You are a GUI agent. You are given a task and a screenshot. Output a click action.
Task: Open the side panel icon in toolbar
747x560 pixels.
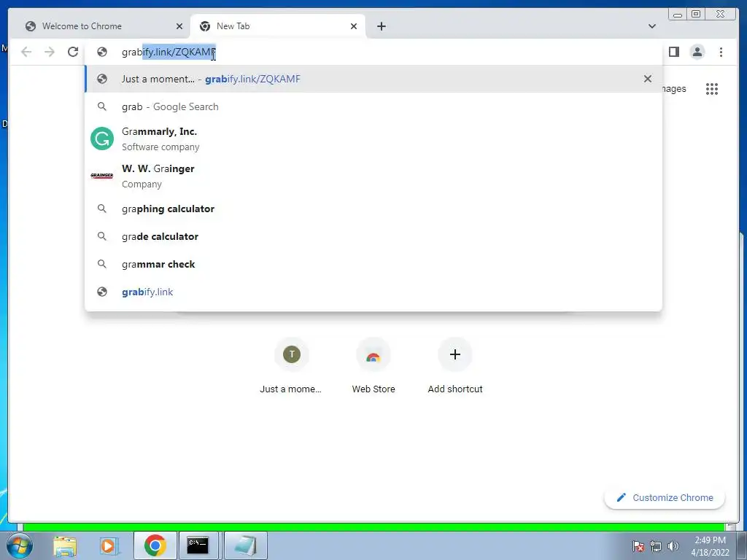pyautogui.click(x=673, y=52)
